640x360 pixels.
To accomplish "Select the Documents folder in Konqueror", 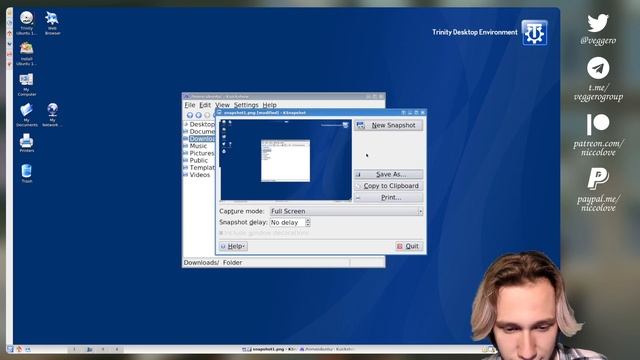I will point(199,131).
